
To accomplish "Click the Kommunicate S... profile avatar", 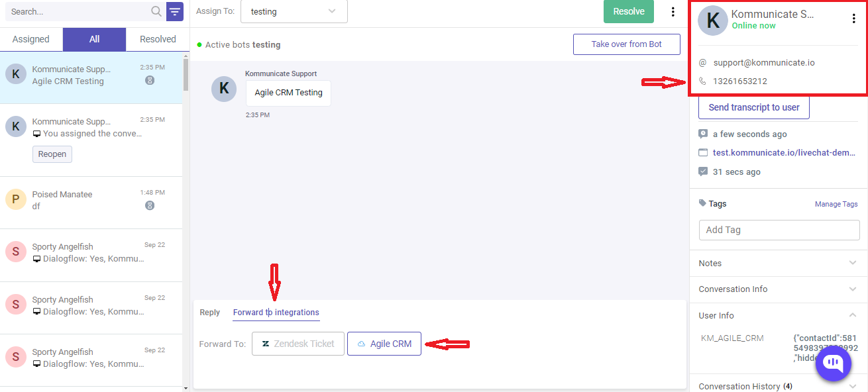I will click(x=713, y=21).
